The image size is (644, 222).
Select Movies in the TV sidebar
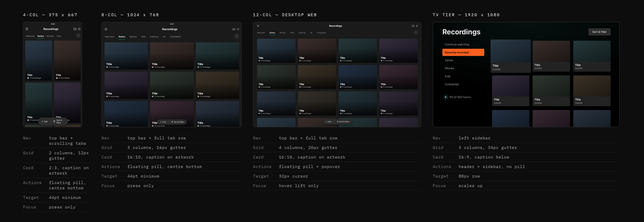pyautogui.click(x=463, y=68)
